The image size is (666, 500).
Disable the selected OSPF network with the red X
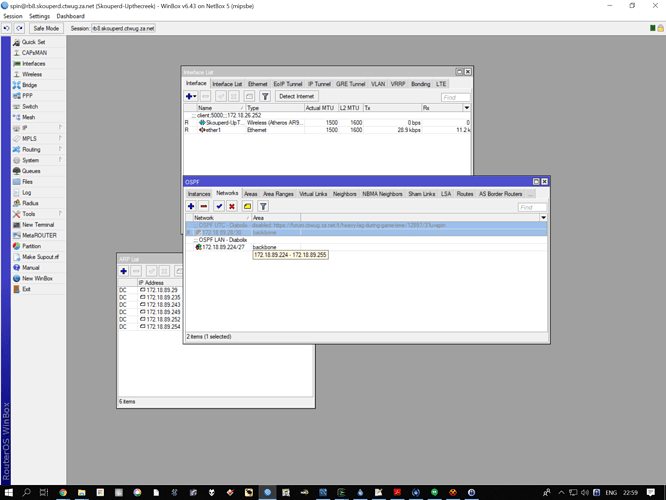coord(232,206)
